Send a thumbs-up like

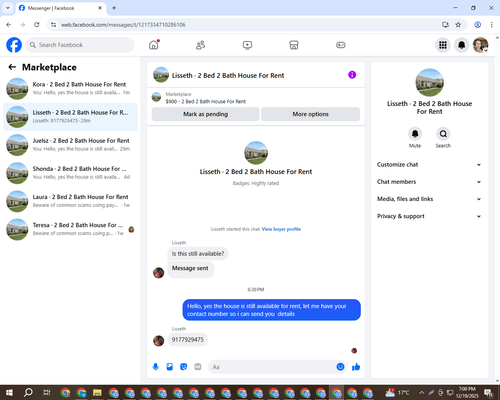pyautogui.click(x=356, y=367)
